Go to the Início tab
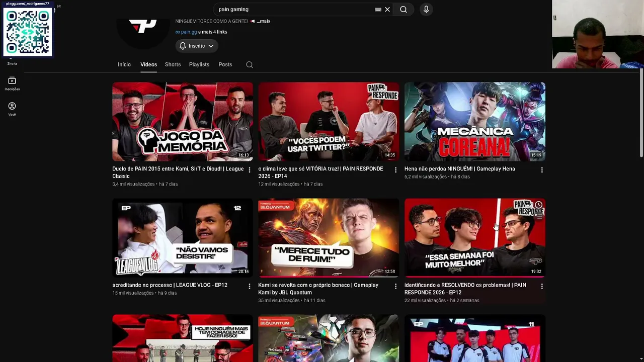 tap(124, 64)
